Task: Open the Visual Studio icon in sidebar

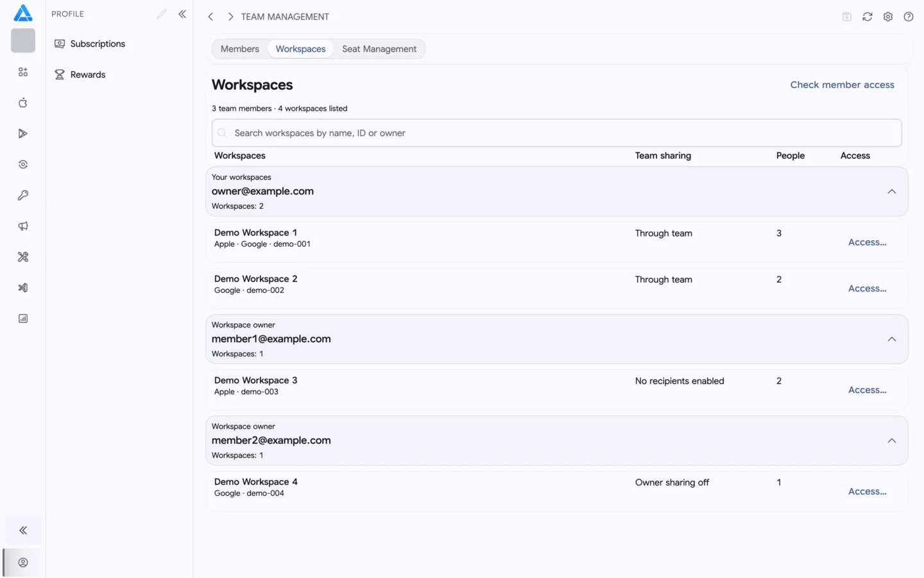Action: pos(23,288)
